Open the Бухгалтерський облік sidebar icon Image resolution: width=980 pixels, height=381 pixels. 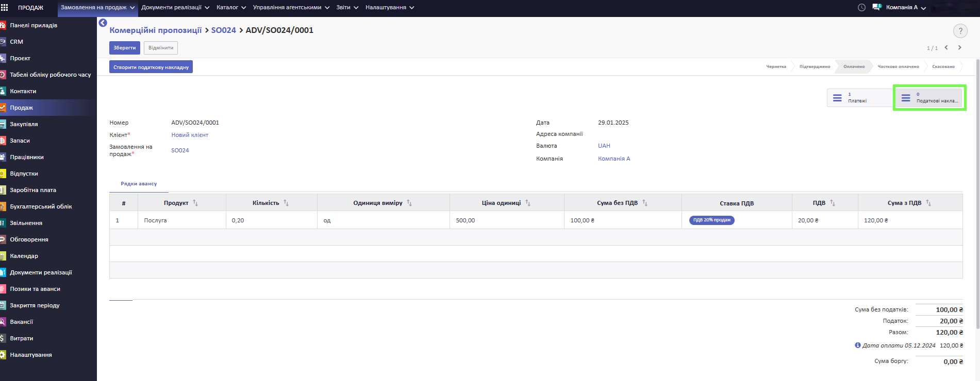[3, 206]
